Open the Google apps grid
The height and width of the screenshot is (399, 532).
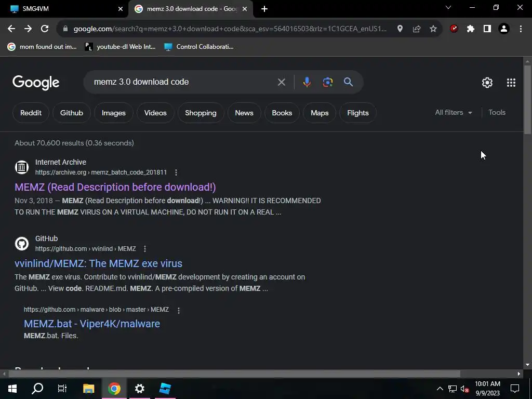pos(511,83)
